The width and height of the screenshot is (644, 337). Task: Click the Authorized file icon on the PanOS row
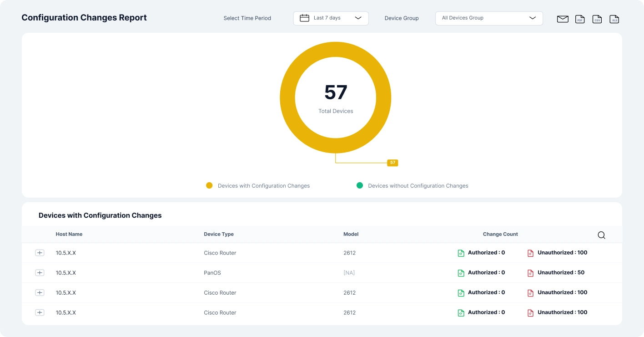tap(461, 272)
